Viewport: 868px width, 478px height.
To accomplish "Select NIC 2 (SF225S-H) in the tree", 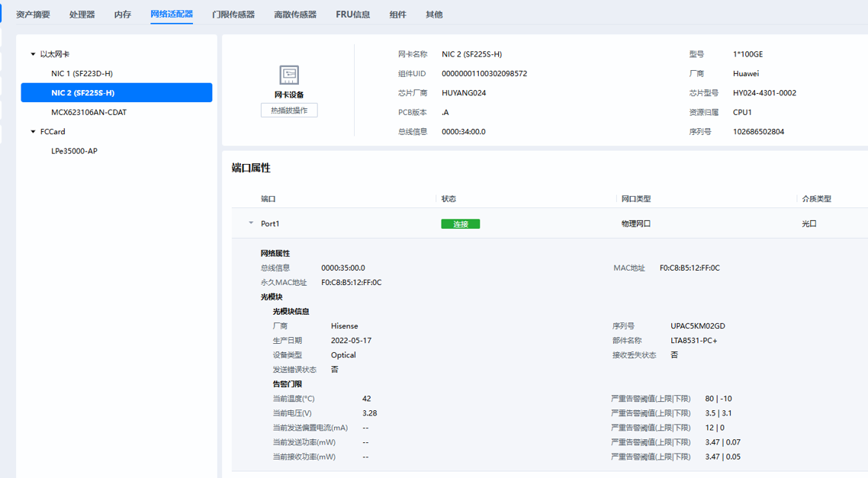I will (116, 93).
